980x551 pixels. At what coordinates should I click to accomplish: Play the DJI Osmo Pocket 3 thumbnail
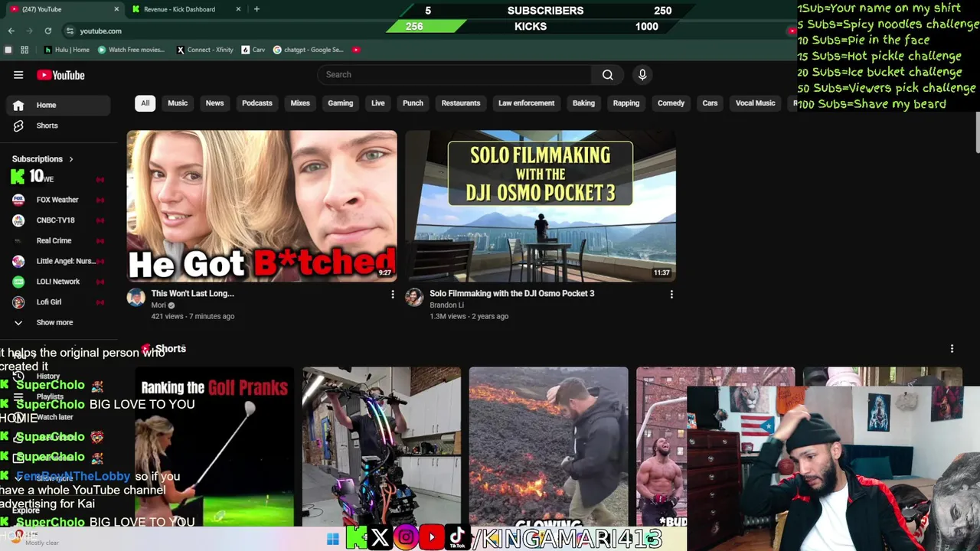[541, 206]
